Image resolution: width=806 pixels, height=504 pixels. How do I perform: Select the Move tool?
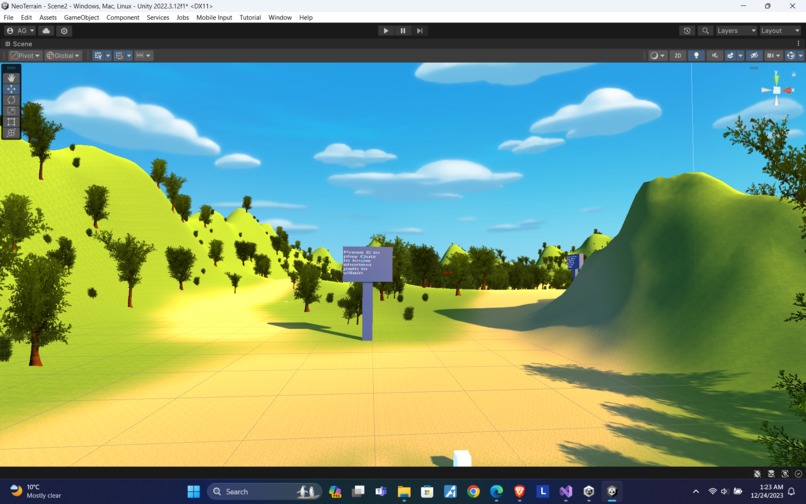point(11,89)
